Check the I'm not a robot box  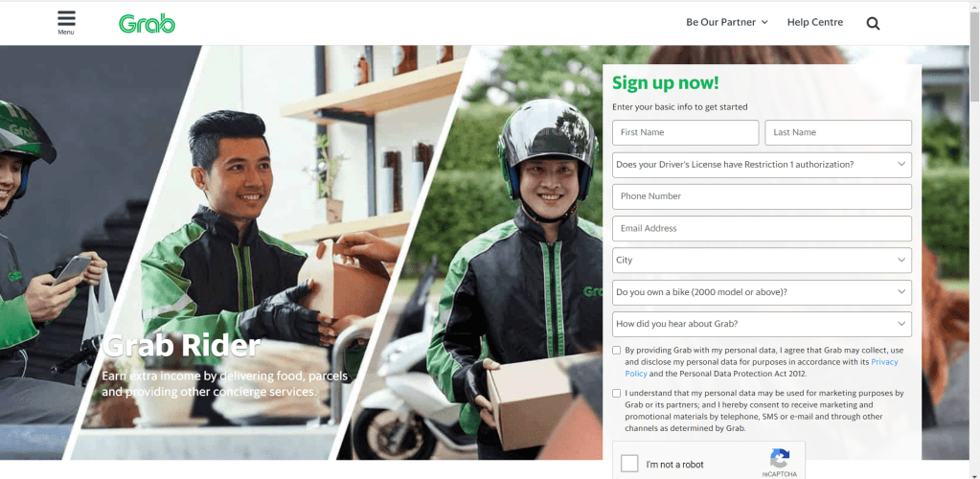click(630, 464)
